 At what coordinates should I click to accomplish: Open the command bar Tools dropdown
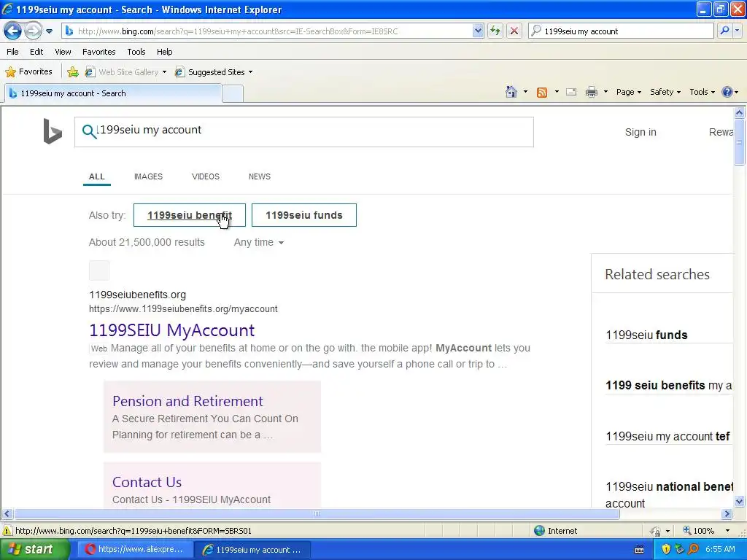[x=703, y=92]
